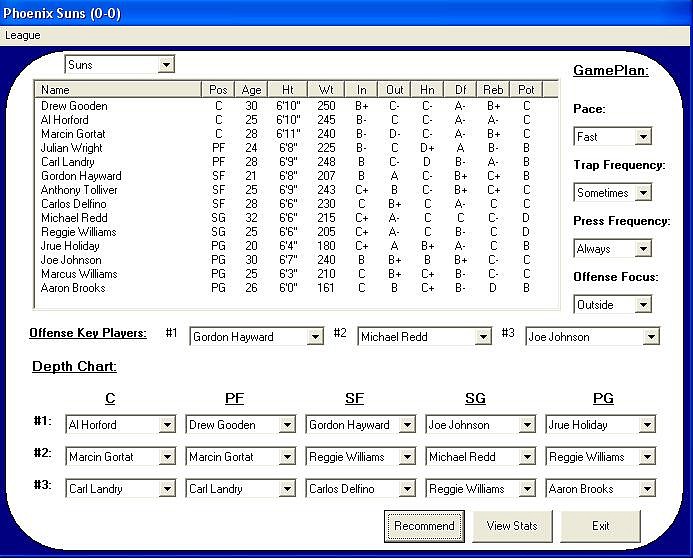
Task: Open the #1 PG depth dropdown (Jrue Holiday)
Action: (601, 425)
